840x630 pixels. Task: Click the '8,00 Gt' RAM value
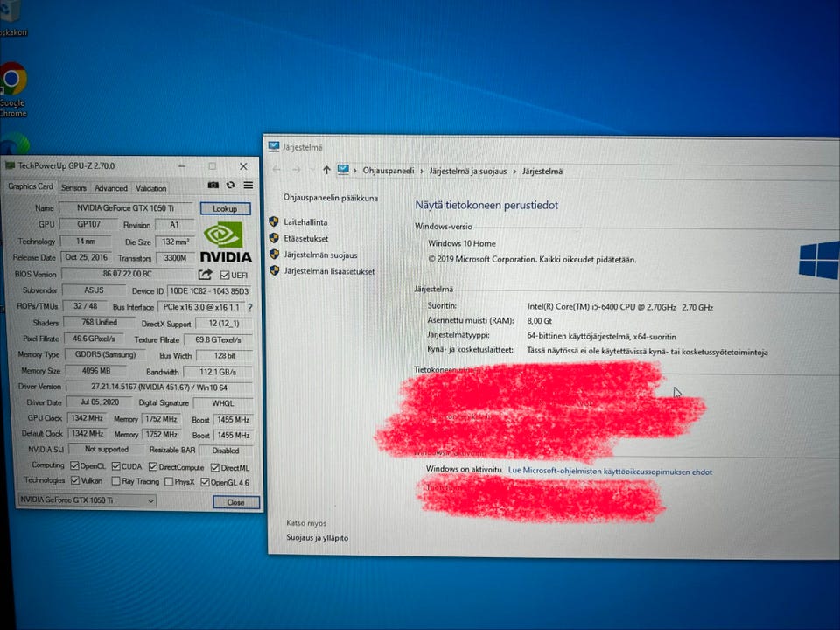pos(540,321)
